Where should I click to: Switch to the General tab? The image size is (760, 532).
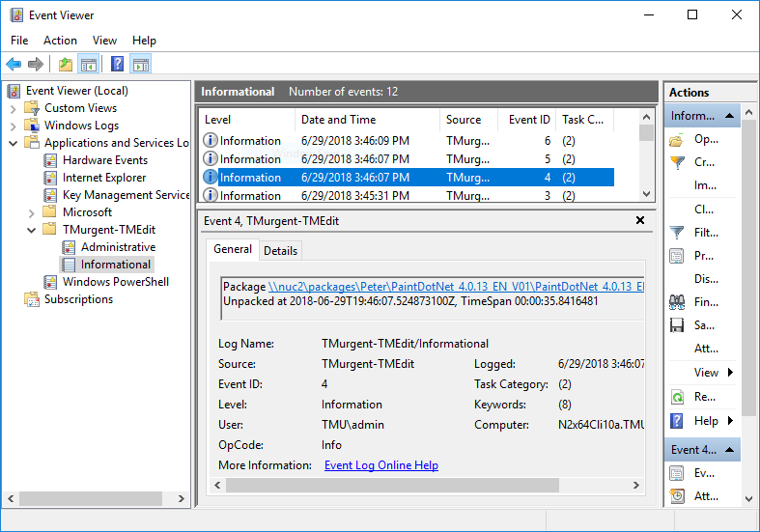(233, 249)
